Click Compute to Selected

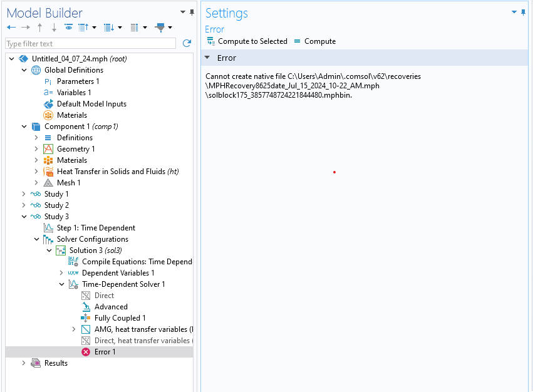coord(247,41)
